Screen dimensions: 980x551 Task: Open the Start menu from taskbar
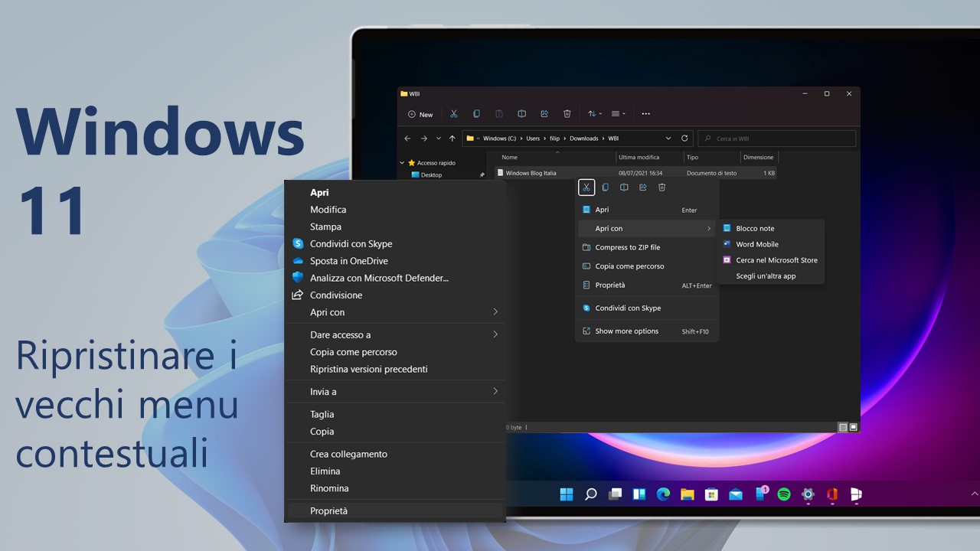click(x=567, y=494)
